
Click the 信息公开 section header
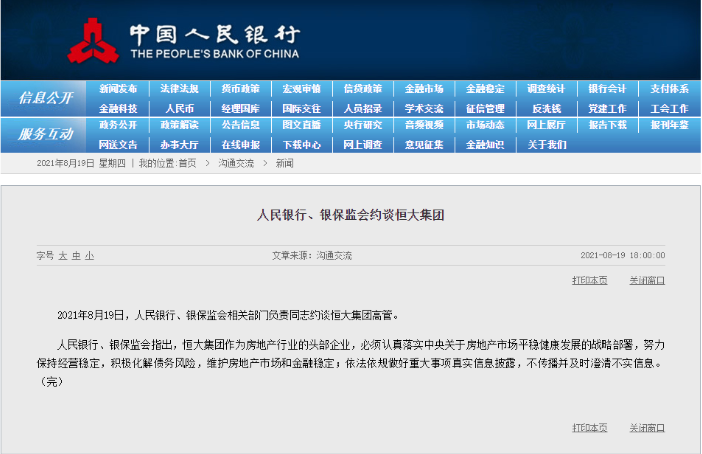pos(46,98)
